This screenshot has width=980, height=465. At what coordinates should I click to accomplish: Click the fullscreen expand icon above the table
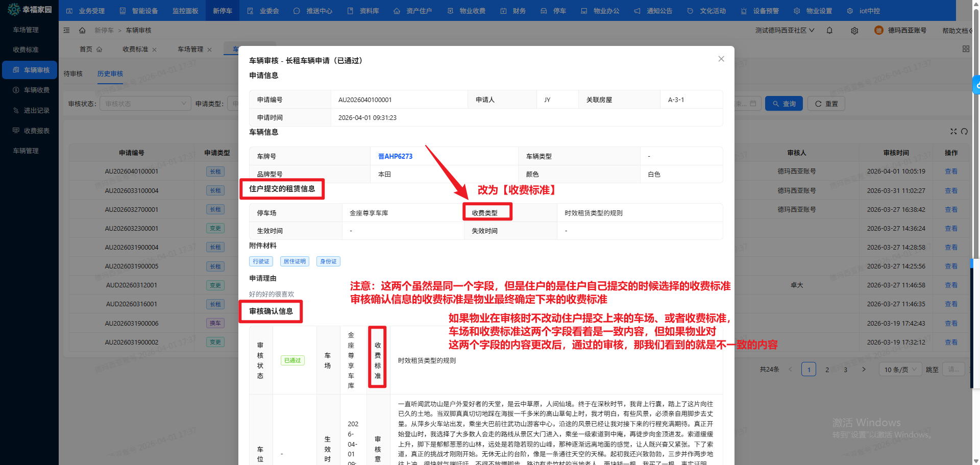(953, 131)
